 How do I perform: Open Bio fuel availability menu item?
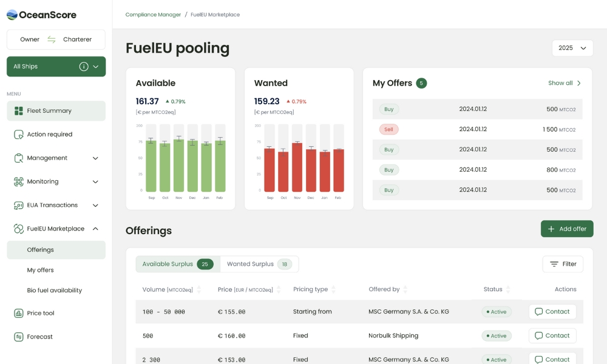pyautogui.click(x=54, y=291)
